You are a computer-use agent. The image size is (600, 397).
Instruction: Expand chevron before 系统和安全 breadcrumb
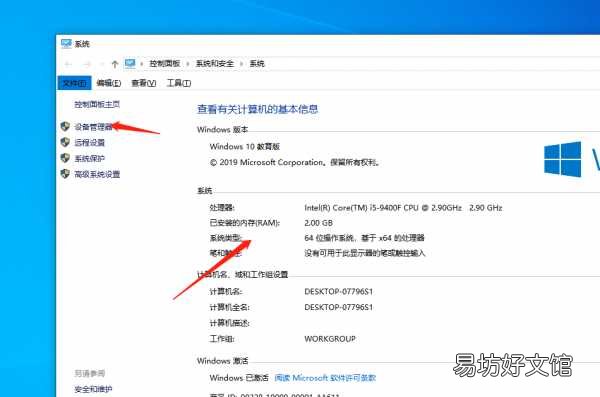(x=188, y=64)
